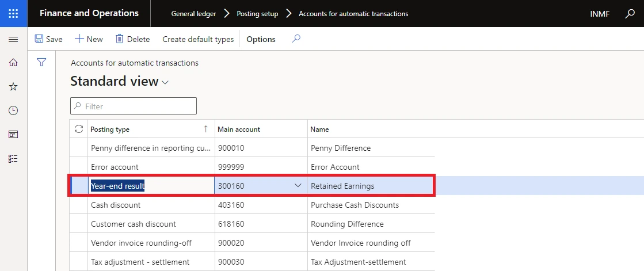Click main account 999999 cell
This screenshot has width=644, height=271.
pos(261,167)
